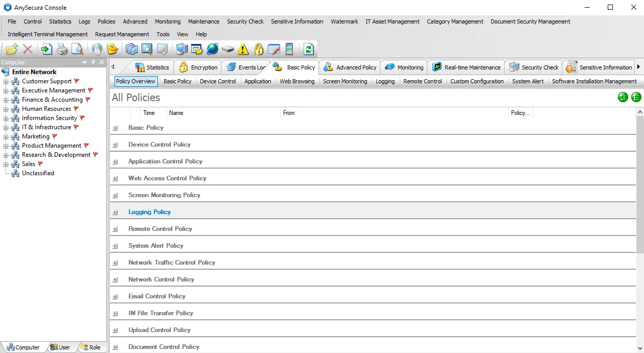This screenshot has width=644, height=353.
Task: Switch to the Role tab at bottom
Action: [x=91, y=347]
